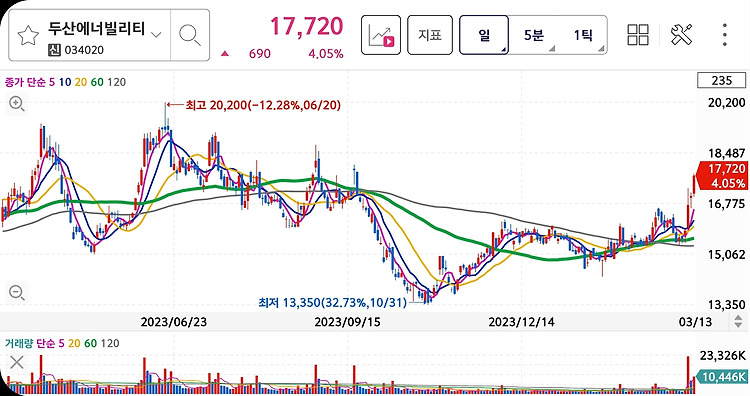The width and height of the screenshot is (750, 396).
Task: Switch to the 5분 chart tab
Action: coord(533,35)
